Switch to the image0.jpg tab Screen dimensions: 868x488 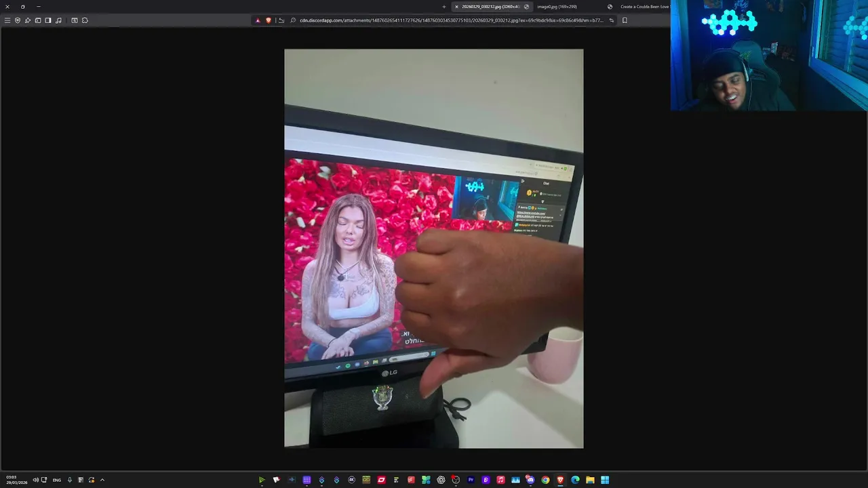557,7
